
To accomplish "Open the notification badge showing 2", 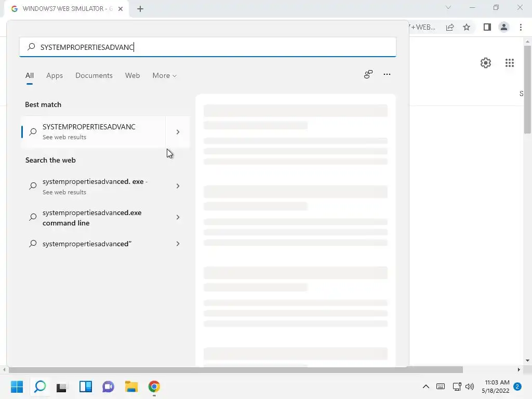I will click(x=517, y=387).
